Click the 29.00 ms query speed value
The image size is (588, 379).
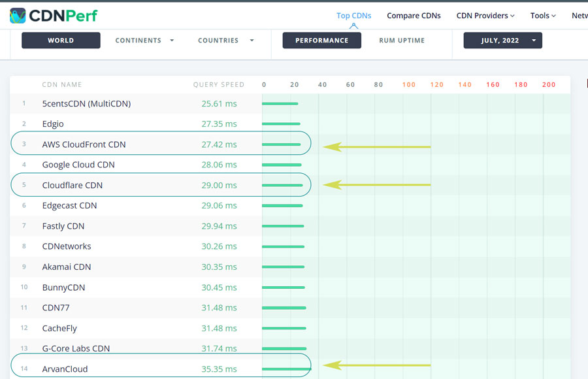[x=219, y=186]
